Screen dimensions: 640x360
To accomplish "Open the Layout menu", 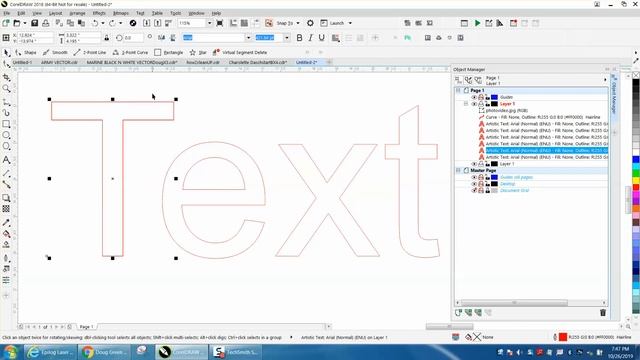I will coord(56,13).
